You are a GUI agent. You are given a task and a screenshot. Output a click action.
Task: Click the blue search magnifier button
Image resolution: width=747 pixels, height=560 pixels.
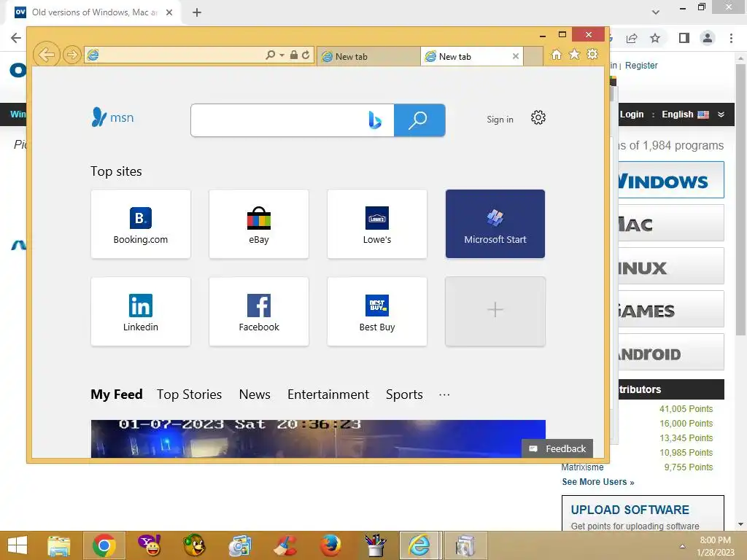pos(419,120)
